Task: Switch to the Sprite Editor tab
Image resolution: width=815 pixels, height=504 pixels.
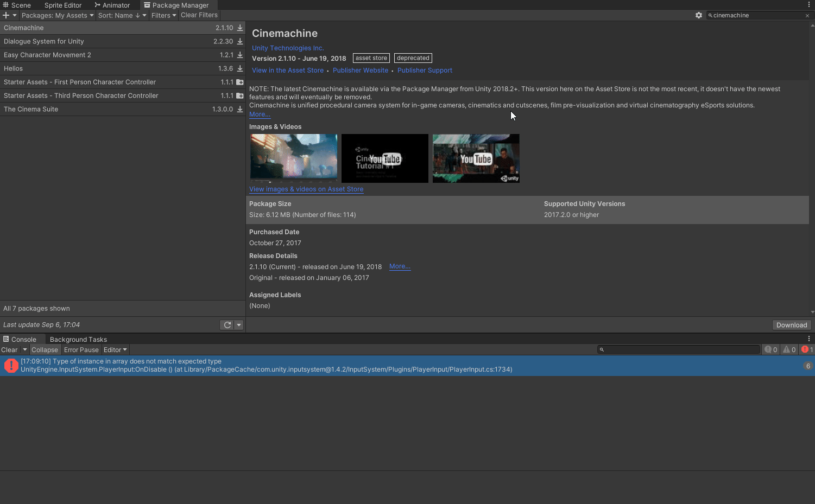Action: pyautogui.click(x=63, y=5)
